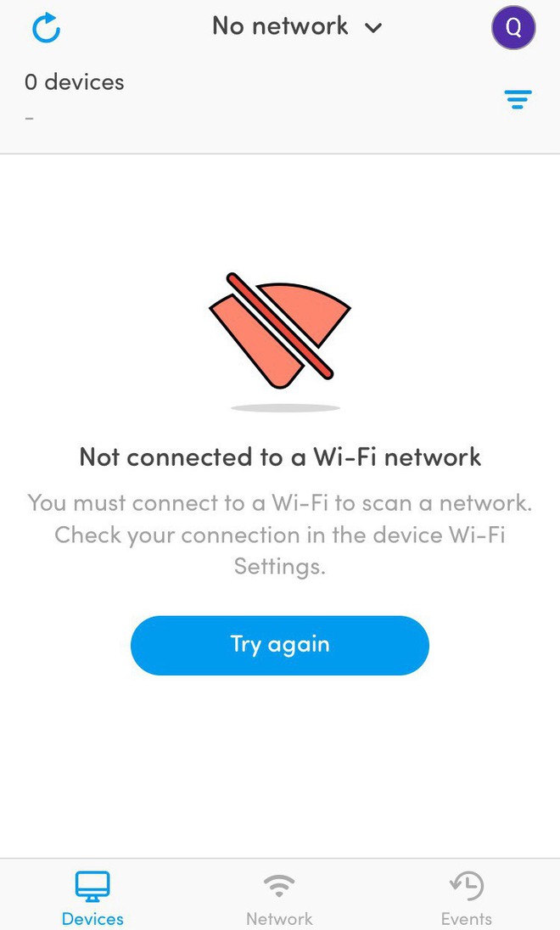Click the 0 devices count label

74,81
